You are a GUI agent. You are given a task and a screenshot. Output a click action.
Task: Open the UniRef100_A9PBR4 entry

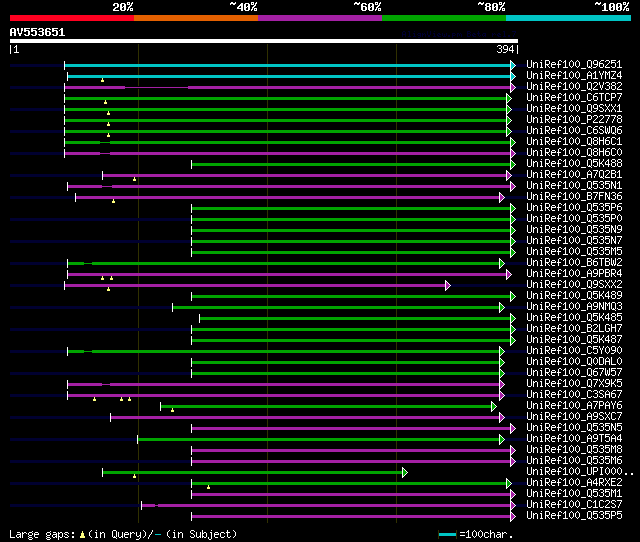click(x=574, y=274)
